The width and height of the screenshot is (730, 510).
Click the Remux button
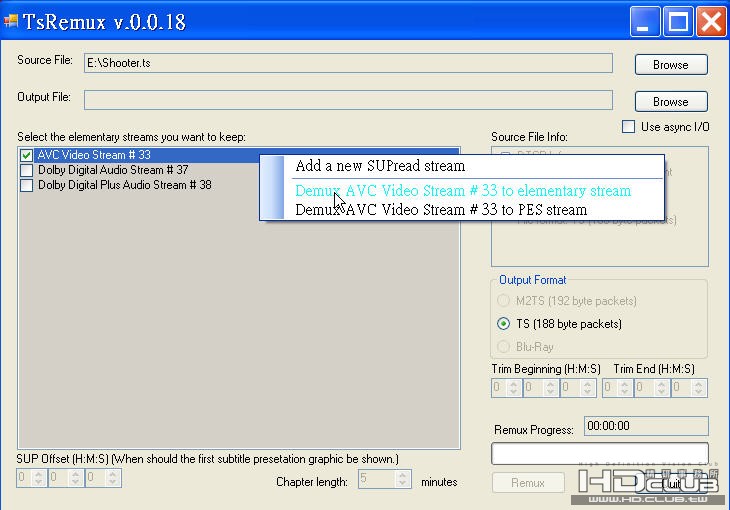[528, 483]
